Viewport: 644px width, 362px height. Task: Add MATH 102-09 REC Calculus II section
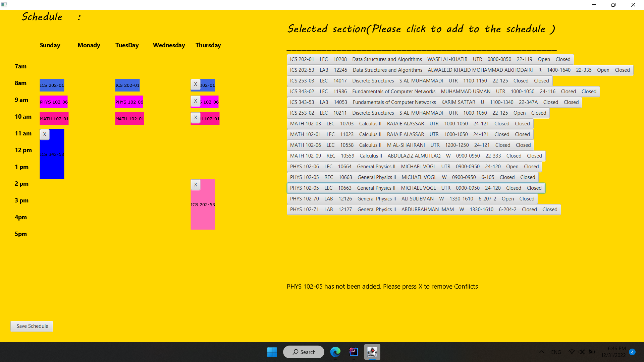pyautogui.click(x=416, y=156)
